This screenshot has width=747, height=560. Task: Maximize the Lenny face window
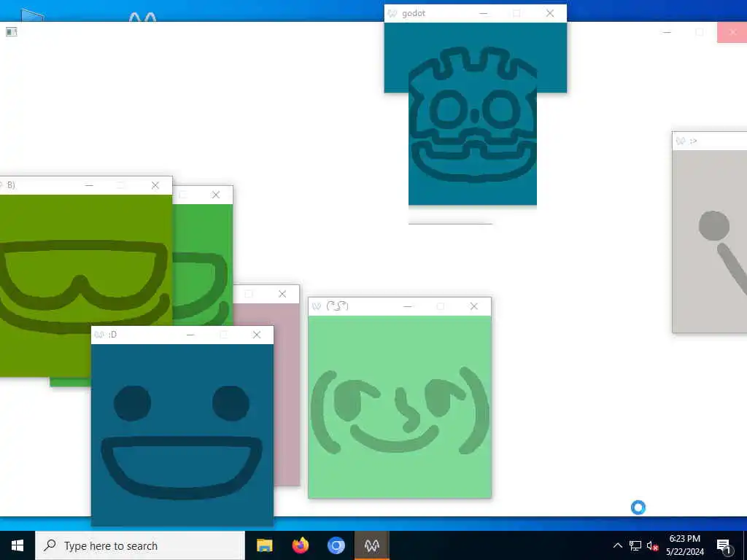tap(441, 306)
